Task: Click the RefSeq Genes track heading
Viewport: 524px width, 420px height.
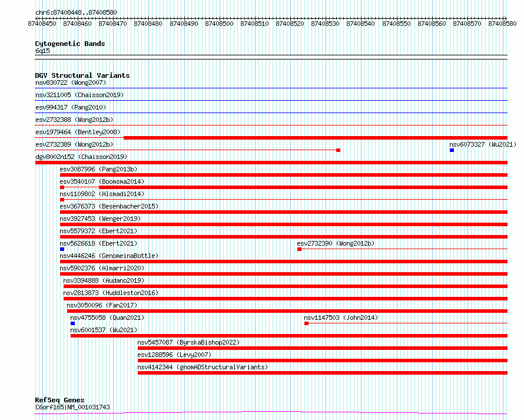Action: (x=60, y=400)
